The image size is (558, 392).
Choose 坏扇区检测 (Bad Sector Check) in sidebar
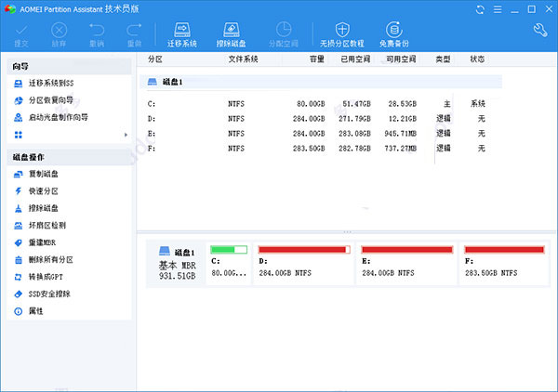click(46, 225)
